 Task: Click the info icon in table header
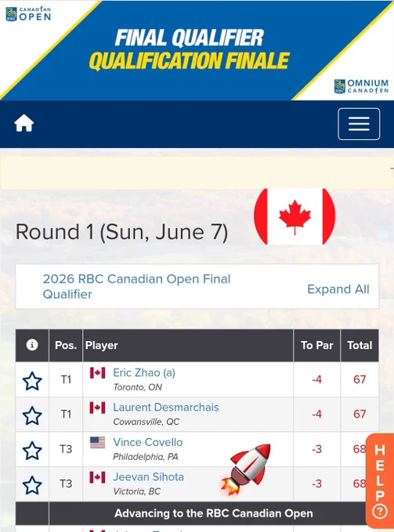click(32, 345)
